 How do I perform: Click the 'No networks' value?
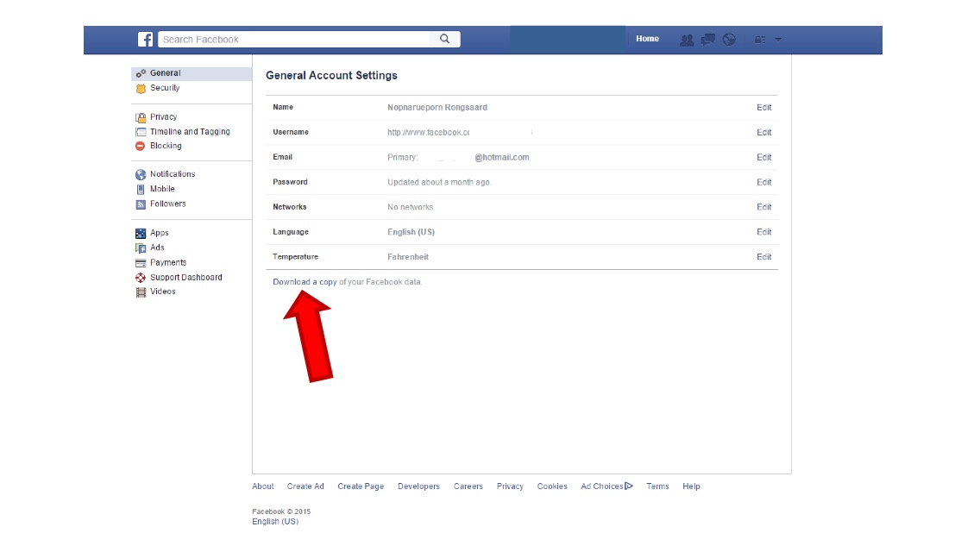point(411,207)
